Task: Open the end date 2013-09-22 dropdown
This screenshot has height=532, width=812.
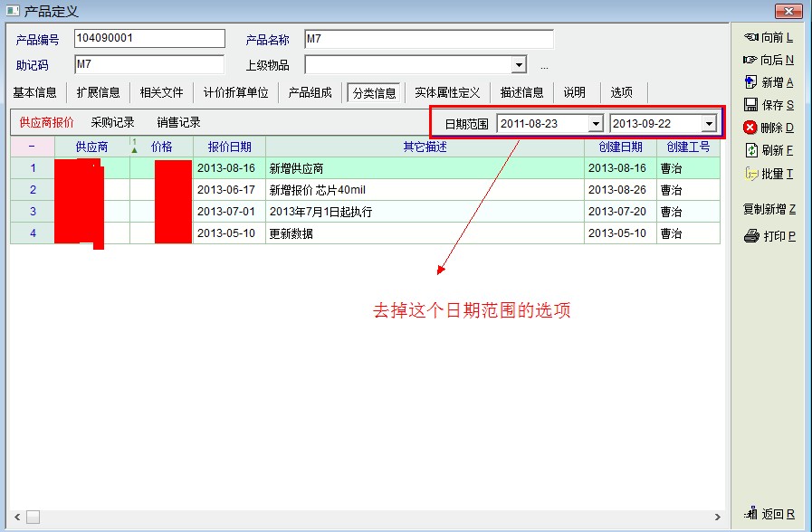Action: tap(709, 123)
